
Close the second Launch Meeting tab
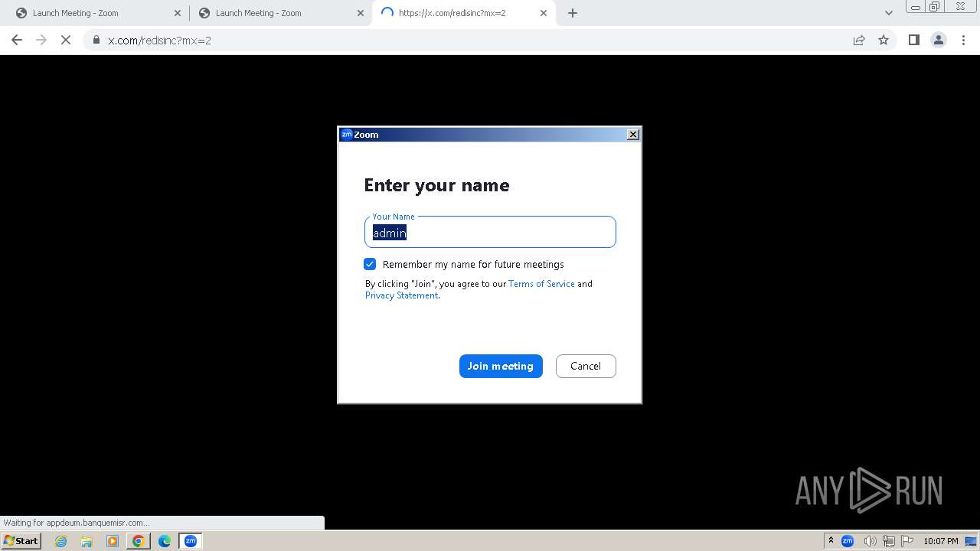(x=361, y=13)
